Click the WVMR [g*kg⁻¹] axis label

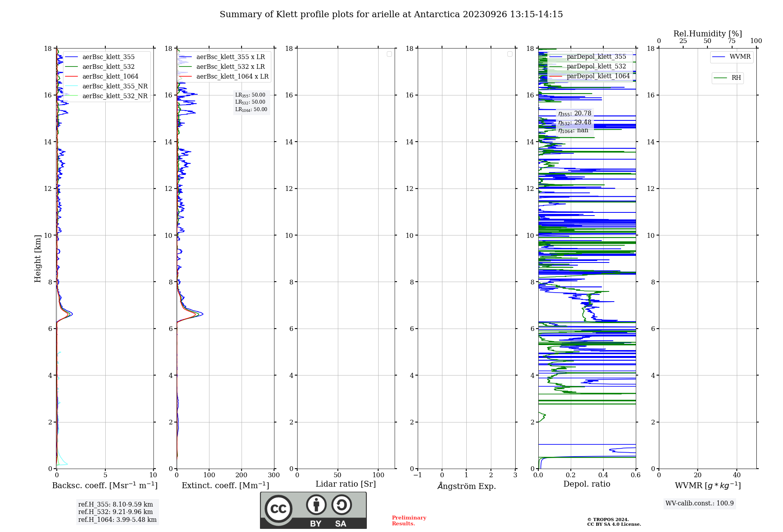708,485
